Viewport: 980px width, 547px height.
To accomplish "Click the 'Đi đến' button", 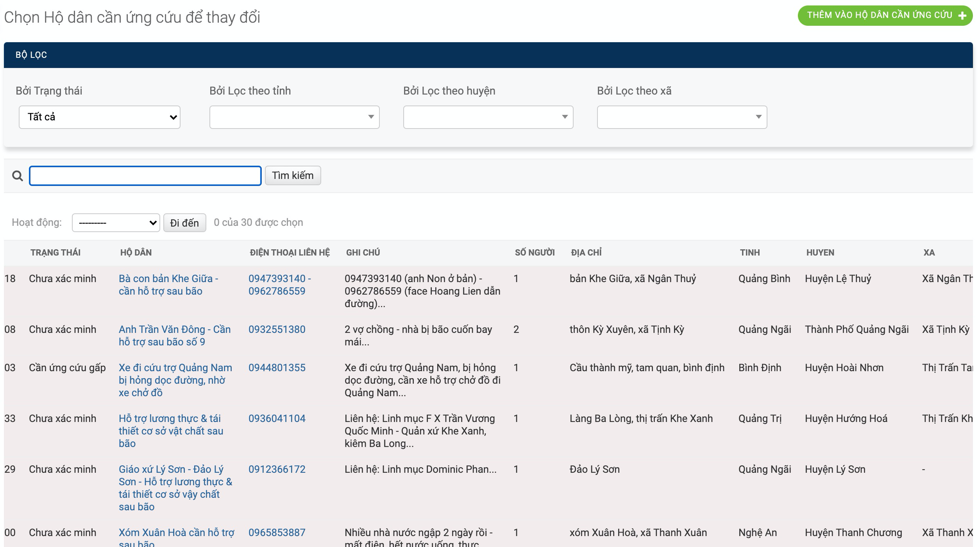I will pyautogui.click(x=184, y=223).
